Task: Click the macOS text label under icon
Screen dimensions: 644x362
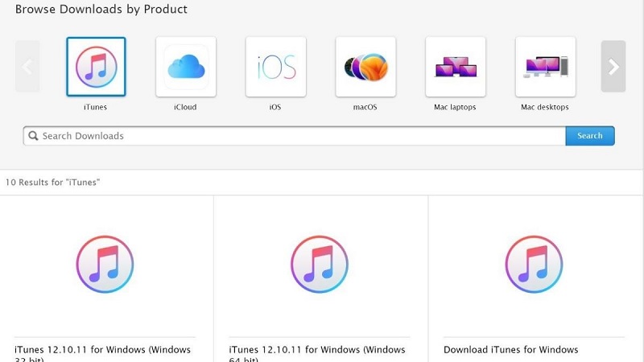Action: coord(365,107)
